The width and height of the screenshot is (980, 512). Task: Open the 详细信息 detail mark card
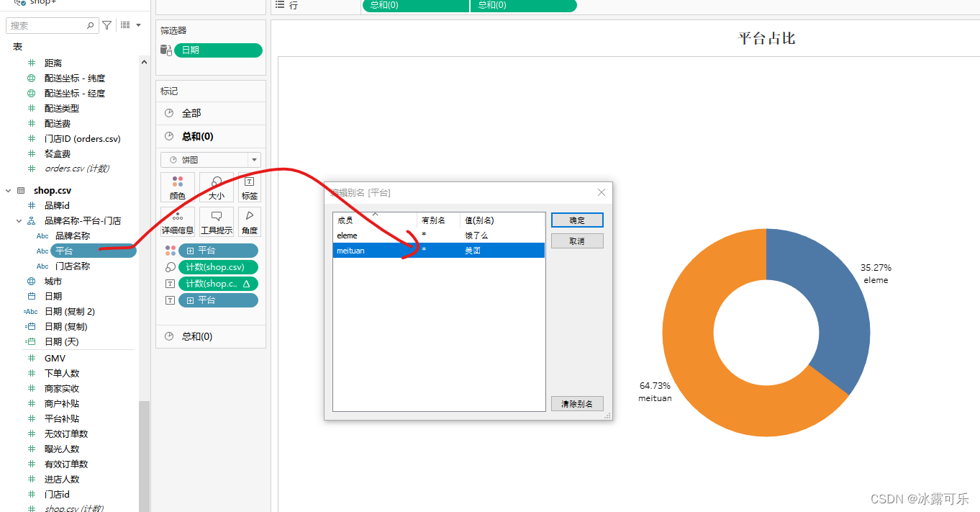[178, 222]
